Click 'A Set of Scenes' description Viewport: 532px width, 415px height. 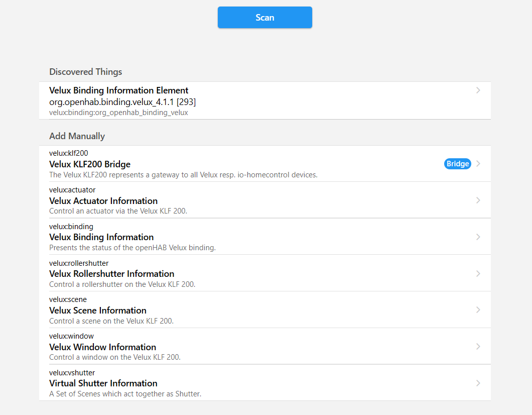(125, 394)
